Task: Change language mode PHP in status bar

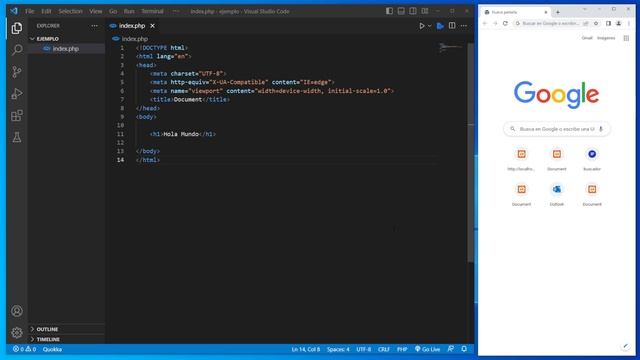Action: click(402, 349)
